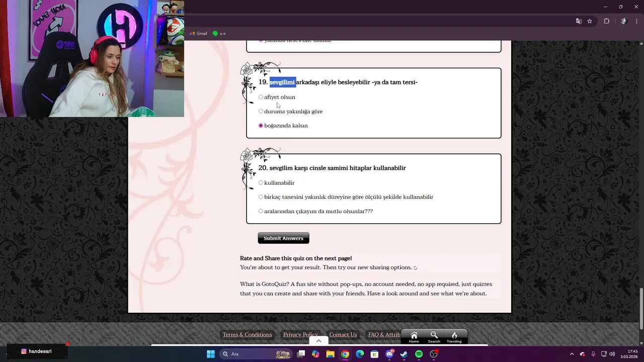Image resolution: width=644 pixels, height=362 pixels.
Task: Show hidden system tray icons
Action: tap(572, 354)
